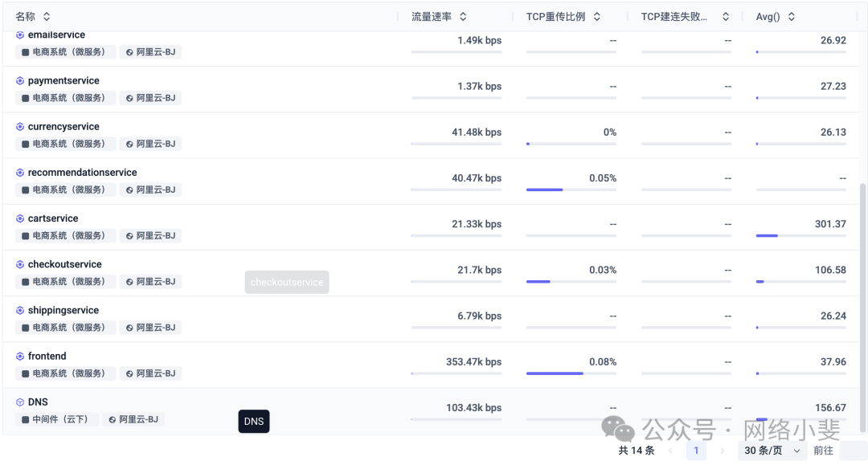Viewport: 868px width, 465px height.
Task: Sort by 流量速率 column
Action: click(463, 17)
